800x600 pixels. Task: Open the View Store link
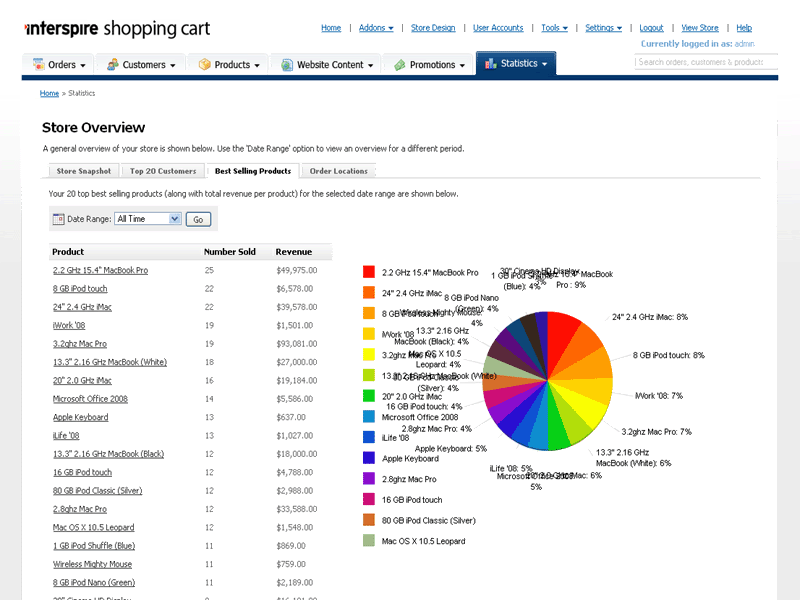coord(700,28)
